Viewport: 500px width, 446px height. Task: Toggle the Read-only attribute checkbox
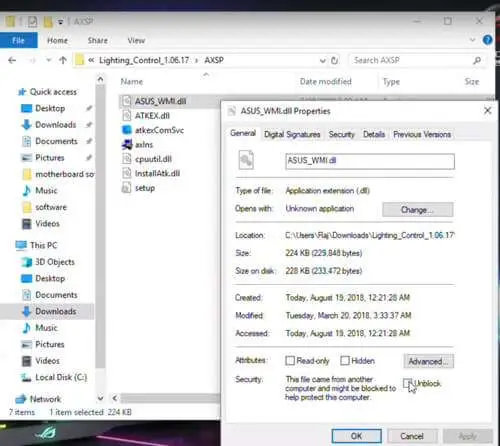[x=290, y=361]
